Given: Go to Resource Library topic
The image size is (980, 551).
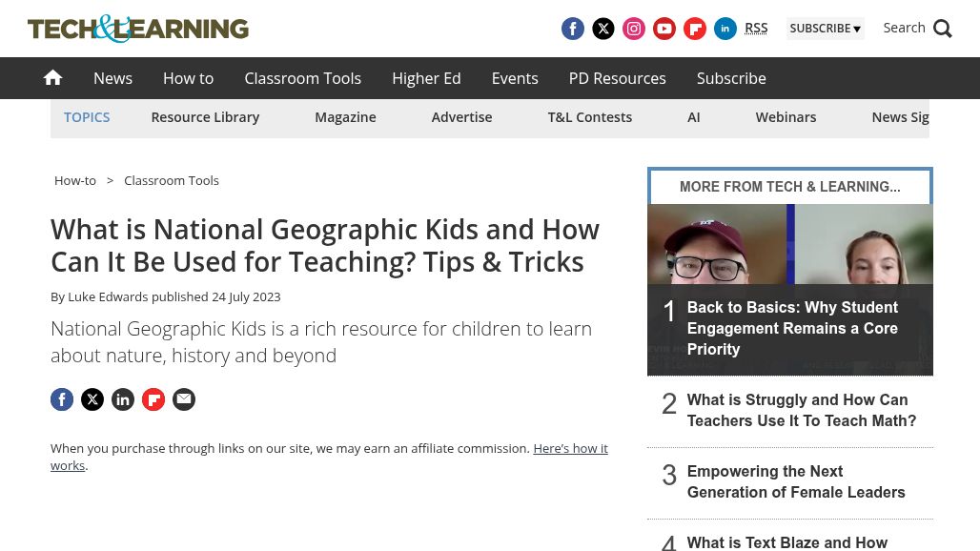Looking at the screenshot, I should click(x=205, y=117).
